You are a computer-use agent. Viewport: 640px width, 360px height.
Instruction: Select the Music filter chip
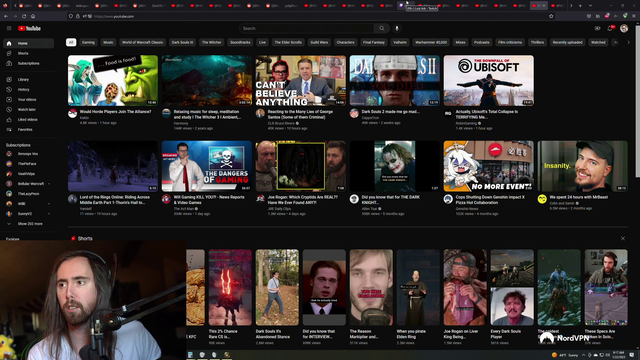coord(108,42)
